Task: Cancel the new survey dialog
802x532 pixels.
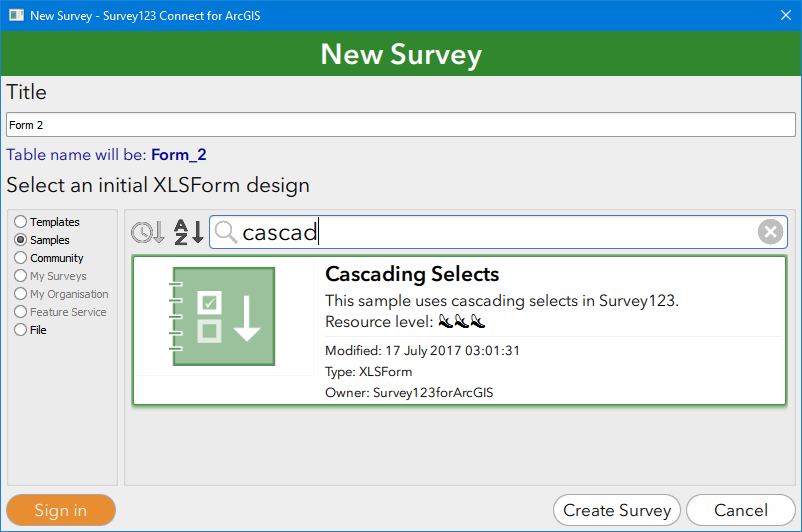Action: click(740, 510)
